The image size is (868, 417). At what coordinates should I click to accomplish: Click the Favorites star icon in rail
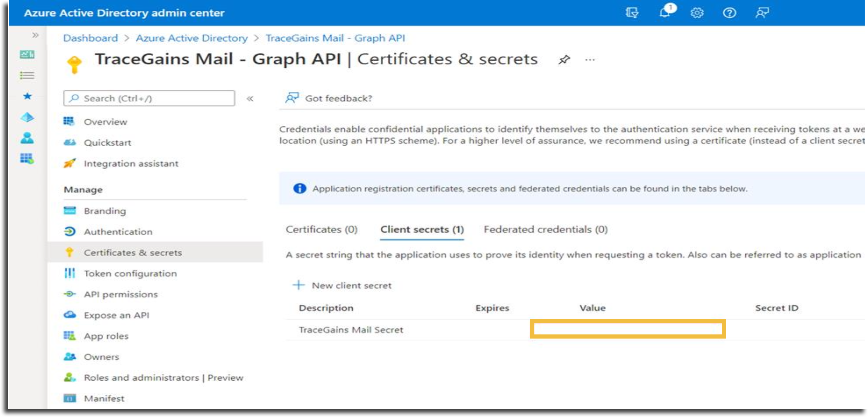27,96
